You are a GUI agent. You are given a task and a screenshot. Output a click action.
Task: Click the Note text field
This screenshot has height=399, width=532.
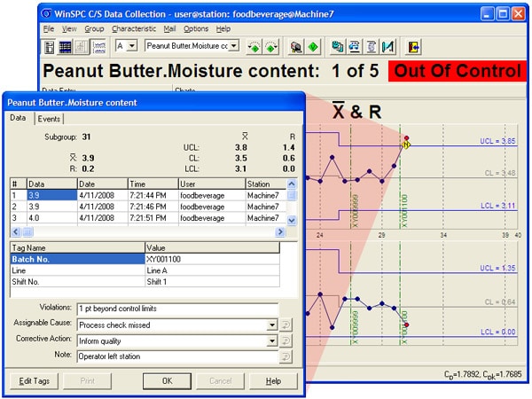[x=176, y=356]
